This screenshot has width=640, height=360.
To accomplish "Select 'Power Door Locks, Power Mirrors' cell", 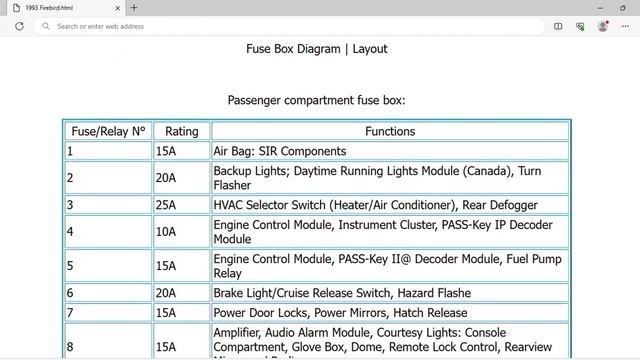I will 390,313.
